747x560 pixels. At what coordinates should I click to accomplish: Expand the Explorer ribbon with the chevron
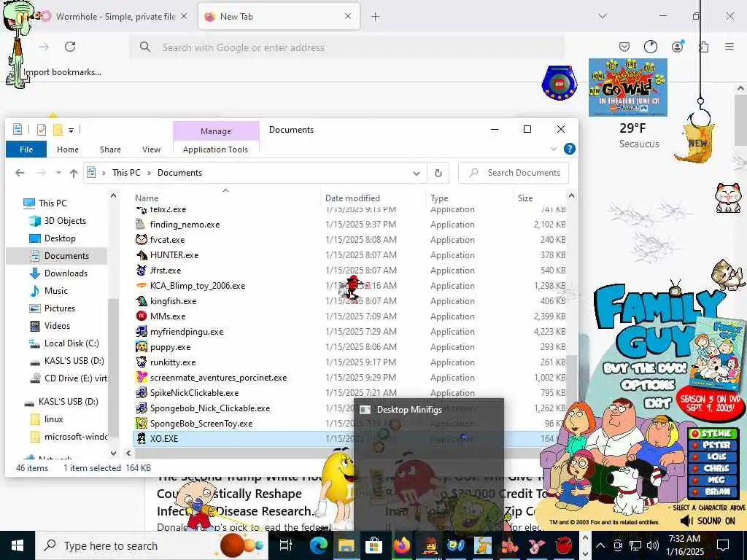[554, 149]
